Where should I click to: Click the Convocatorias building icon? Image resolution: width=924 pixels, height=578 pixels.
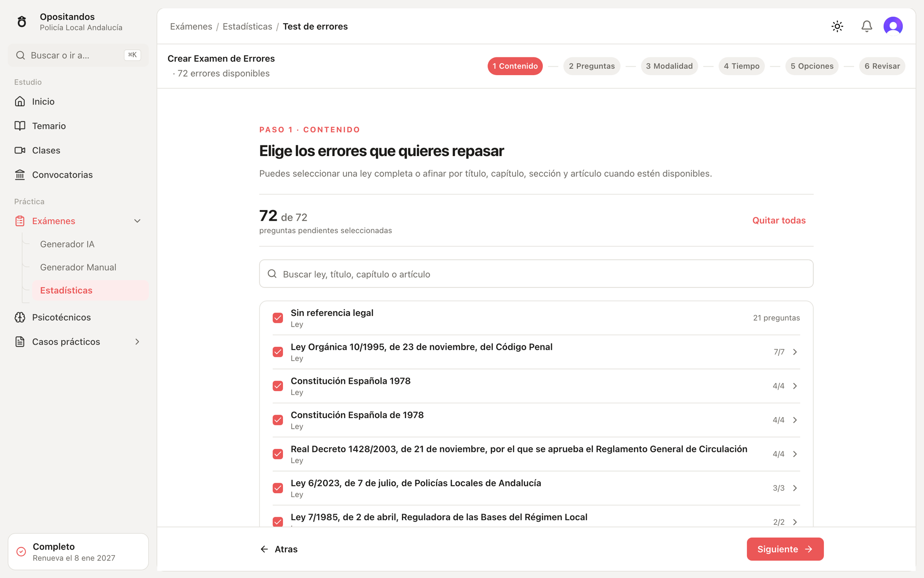point(20,174)
